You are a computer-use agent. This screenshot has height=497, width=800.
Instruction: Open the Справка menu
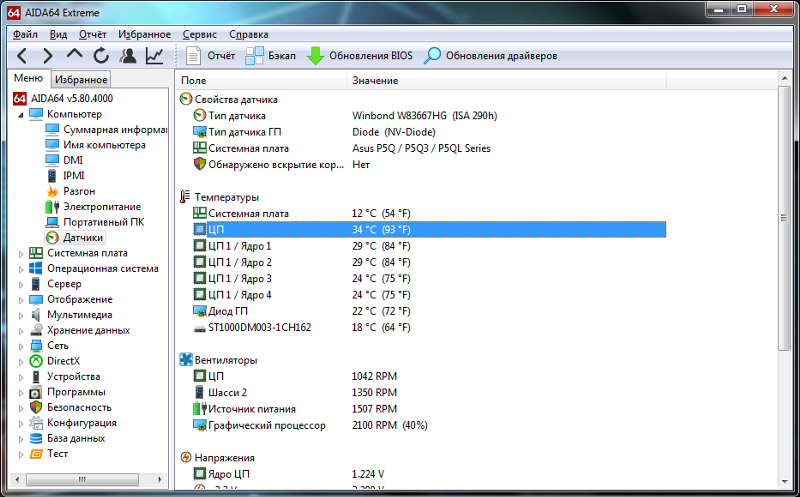248,34
